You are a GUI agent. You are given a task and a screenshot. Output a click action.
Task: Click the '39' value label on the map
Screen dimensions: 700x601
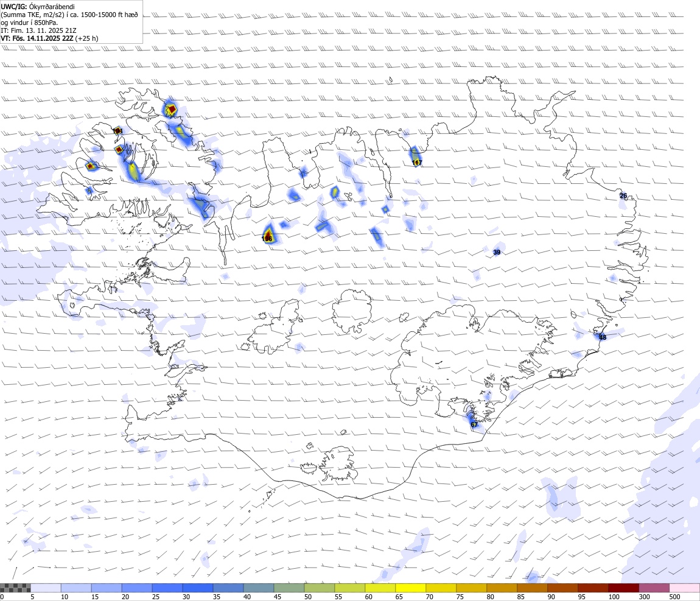coord(497,252)
